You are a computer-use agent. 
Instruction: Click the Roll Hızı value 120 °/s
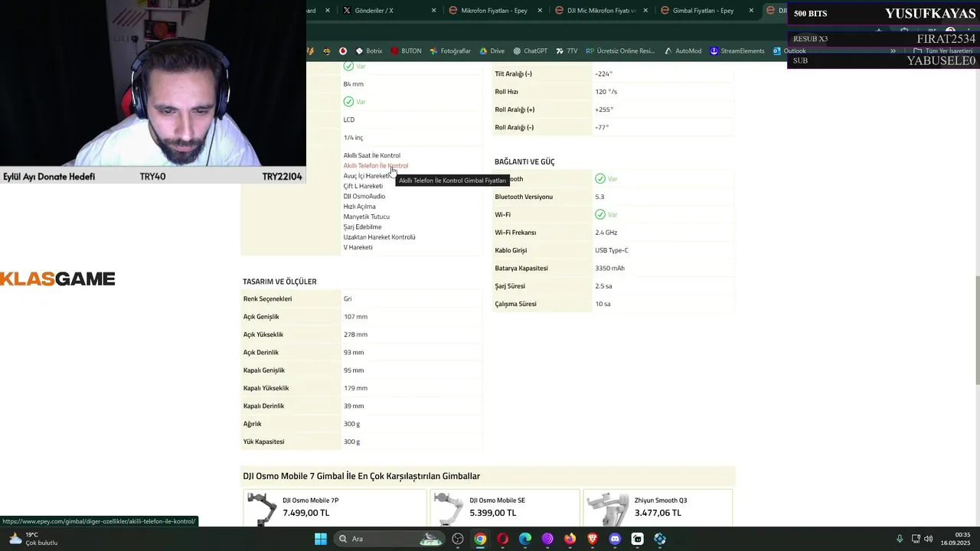click(x=606, y=92)
